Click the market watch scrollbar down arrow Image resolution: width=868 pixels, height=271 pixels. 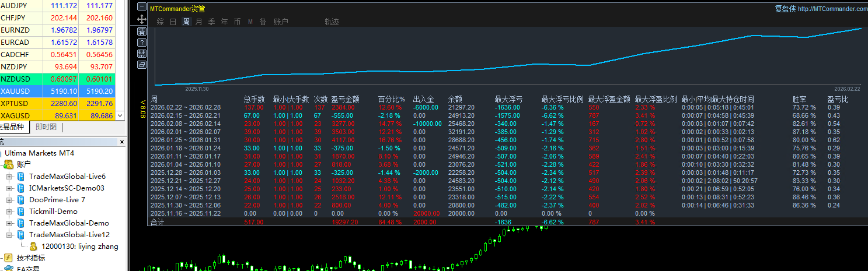click(120, 116)
